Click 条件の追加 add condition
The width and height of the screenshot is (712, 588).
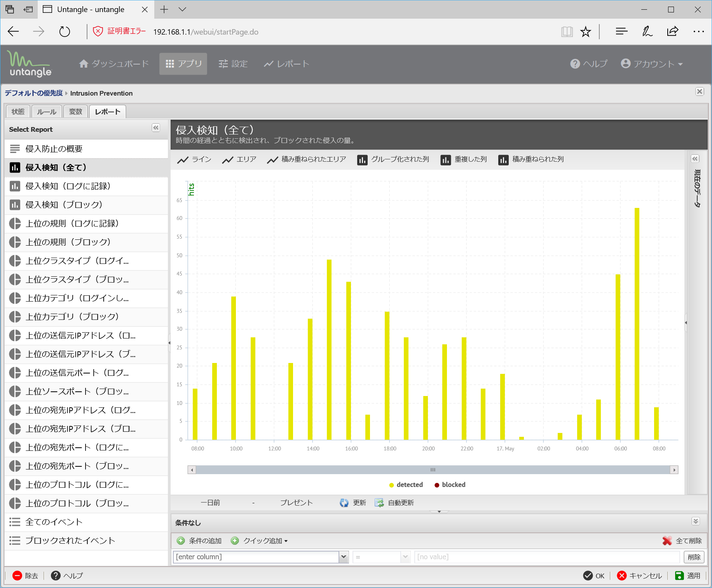click(x=199, y=541)
